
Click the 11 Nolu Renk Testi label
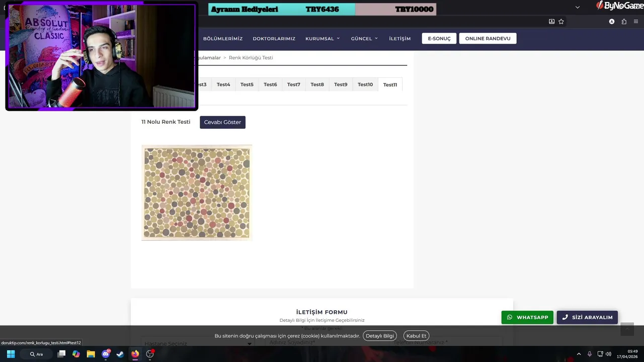[166, 122]
